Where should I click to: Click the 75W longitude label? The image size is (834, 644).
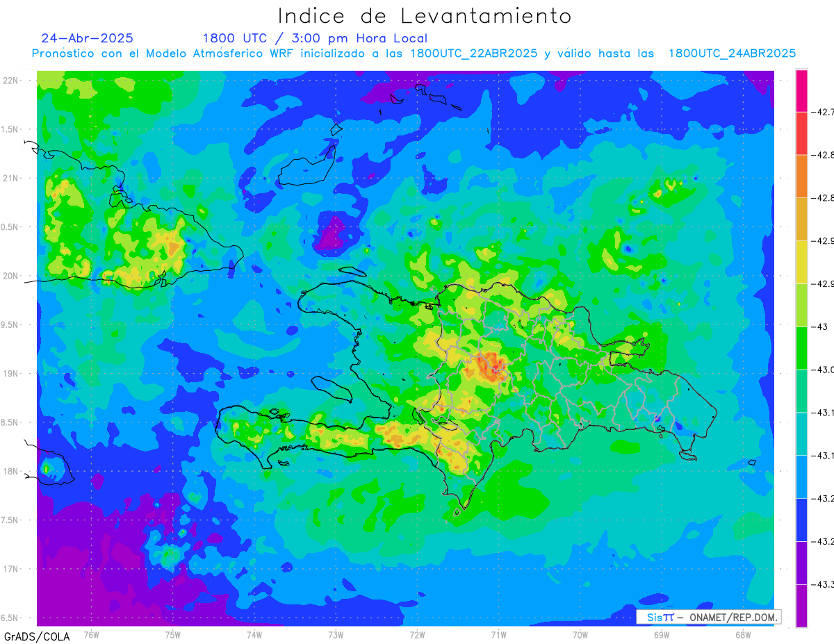point(173,634)
